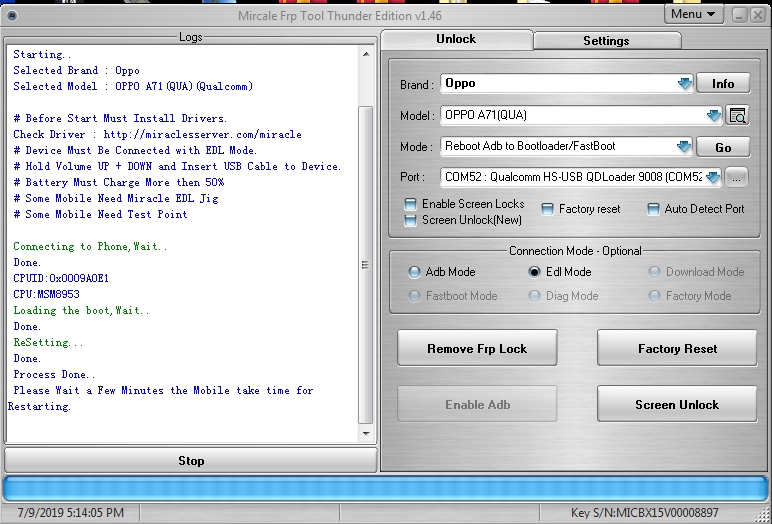Click log line ReSetting...

coord(48,342)
